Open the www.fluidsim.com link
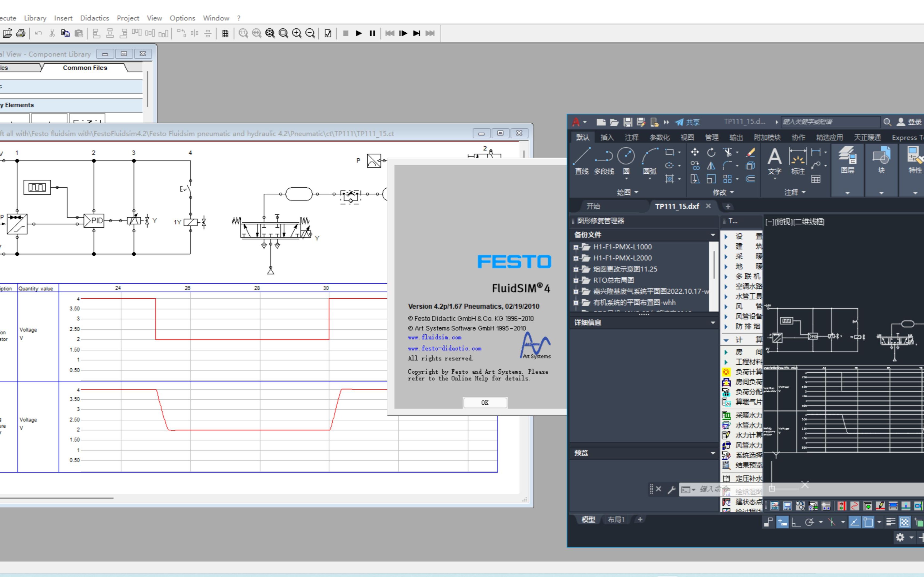The width and height of the screenshot is (924, 577). point(434,338)
